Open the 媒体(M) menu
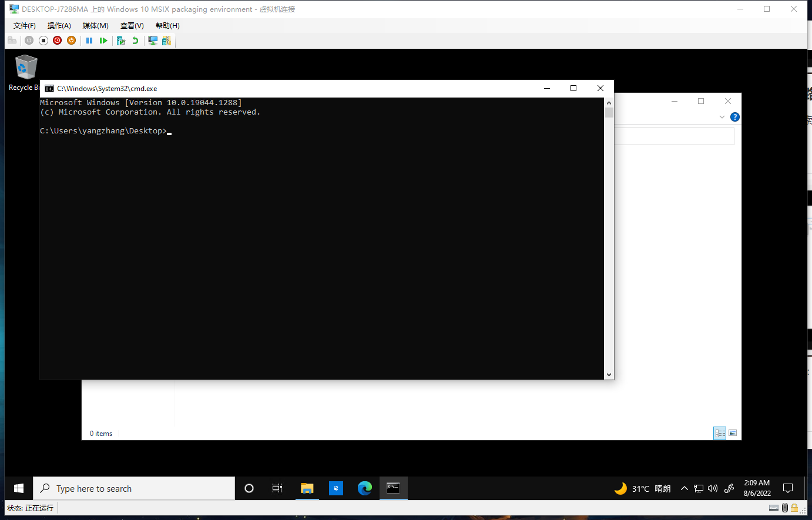The height and width of the screenshot is (520, 812). coord(95,26)
